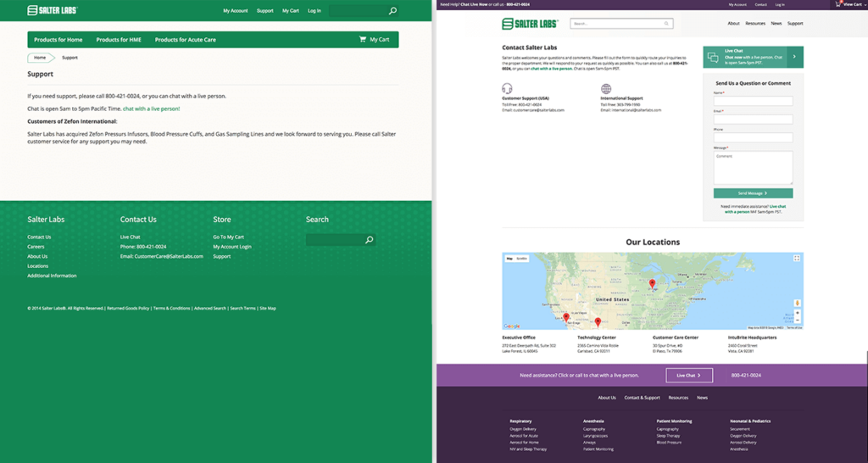Click Chat Live Now in the purple top bar
Image resolution: width=868 pixels, height=463 pixels.
coord(475,4)
